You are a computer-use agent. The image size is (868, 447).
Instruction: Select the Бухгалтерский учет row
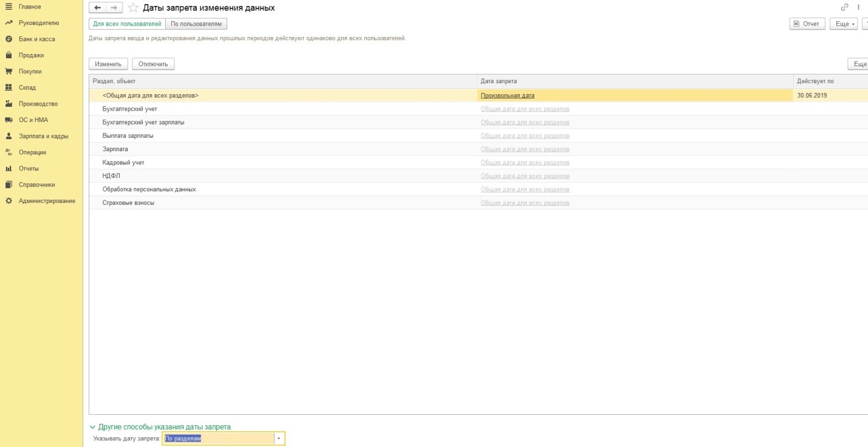point(479,109)
